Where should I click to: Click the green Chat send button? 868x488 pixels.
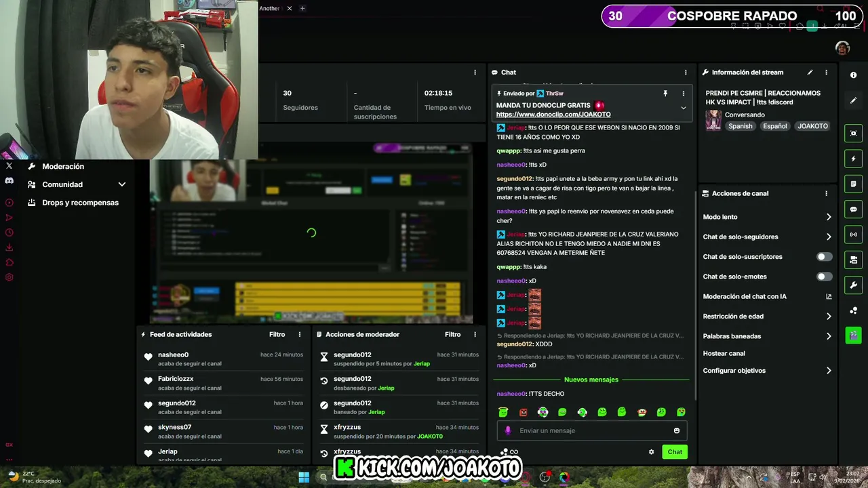pyautogui.click(x=675, y=452)
